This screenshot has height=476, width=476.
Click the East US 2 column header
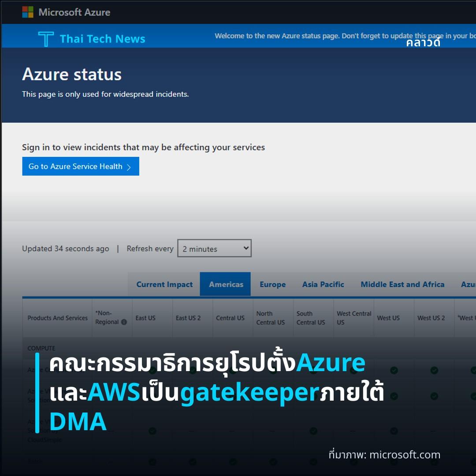click(193, 318)
